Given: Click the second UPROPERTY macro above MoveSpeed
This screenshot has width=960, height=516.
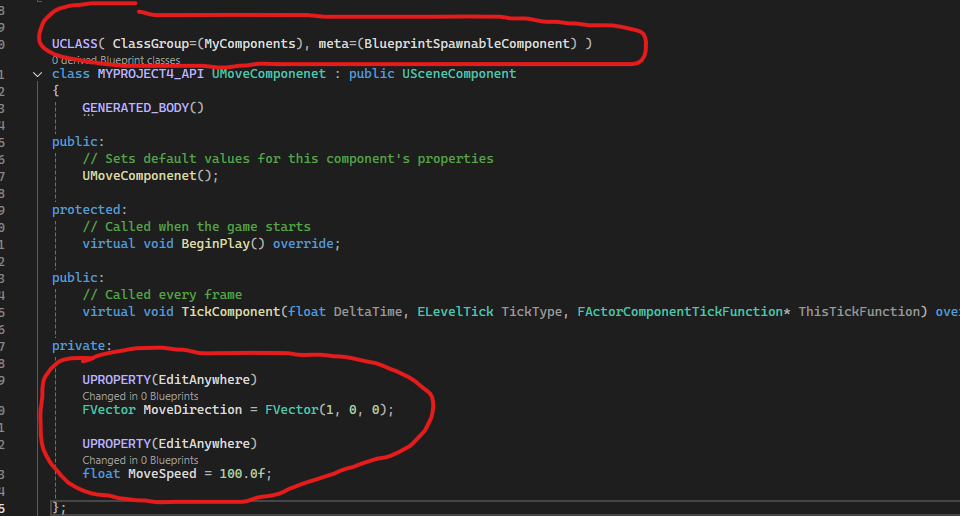Looking at the screenshot, I should (169, 443).
